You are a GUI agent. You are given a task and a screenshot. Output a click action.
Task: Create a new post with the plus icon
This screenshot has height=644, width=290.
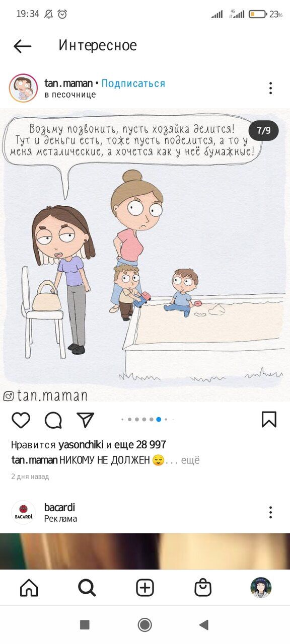145,588
